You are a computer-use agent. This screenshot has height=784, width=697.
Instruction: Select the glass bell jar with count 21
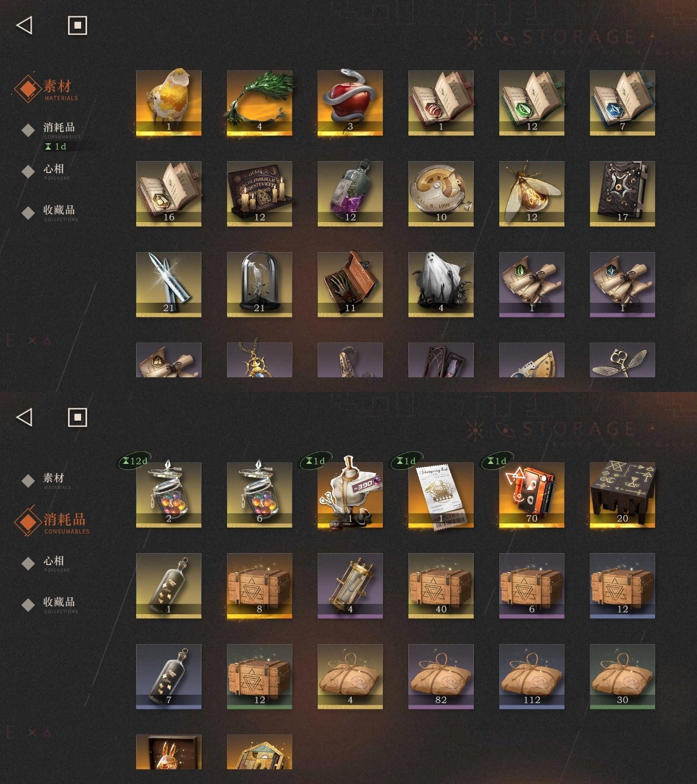point(259,285)
